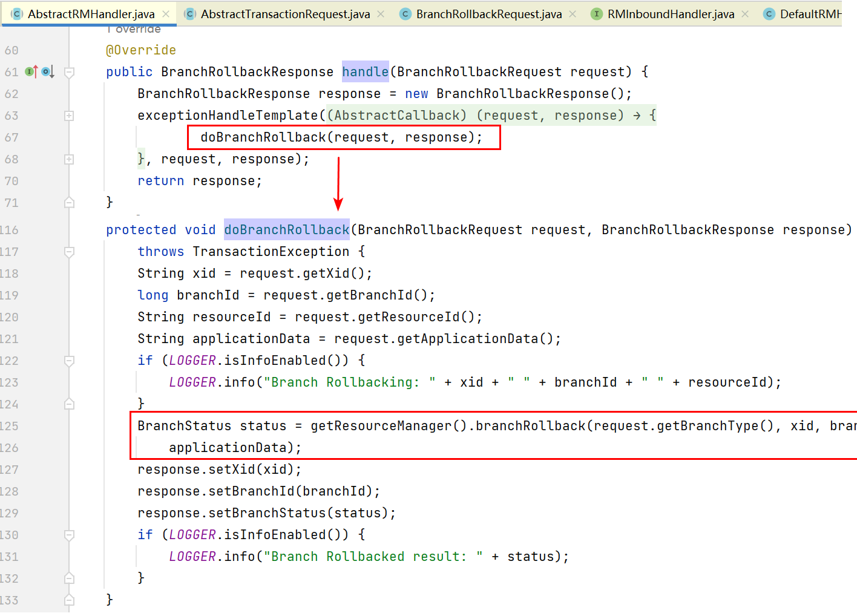Click the doBranchRollback(request, response) call on line 67
This screenshot has height=616, width=857.
pyautogui.click(x=341, y=137)
